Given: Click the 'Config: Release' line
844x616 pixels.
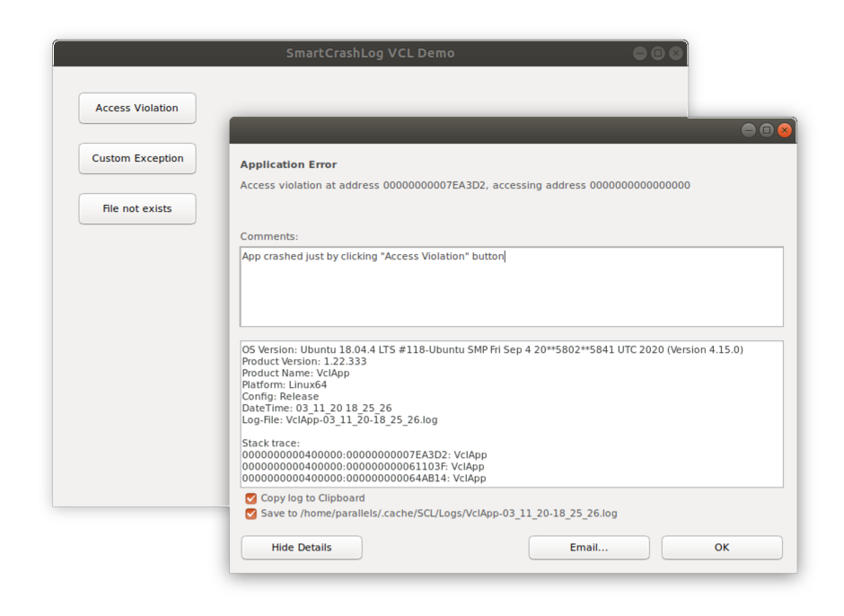Looking at the screenshot, I should tap(280, 397).
